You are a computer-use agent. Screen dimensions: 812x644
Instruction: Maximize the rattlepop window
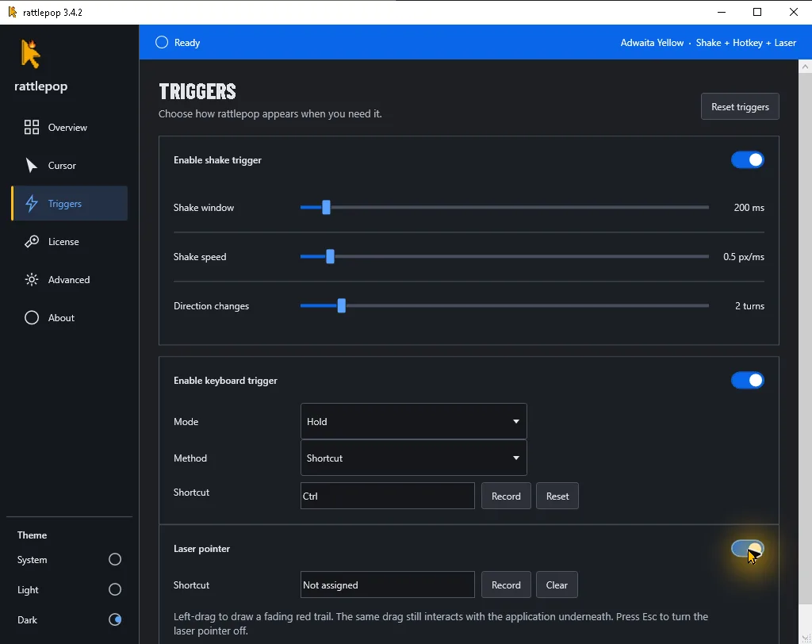[x=757, y=12]
